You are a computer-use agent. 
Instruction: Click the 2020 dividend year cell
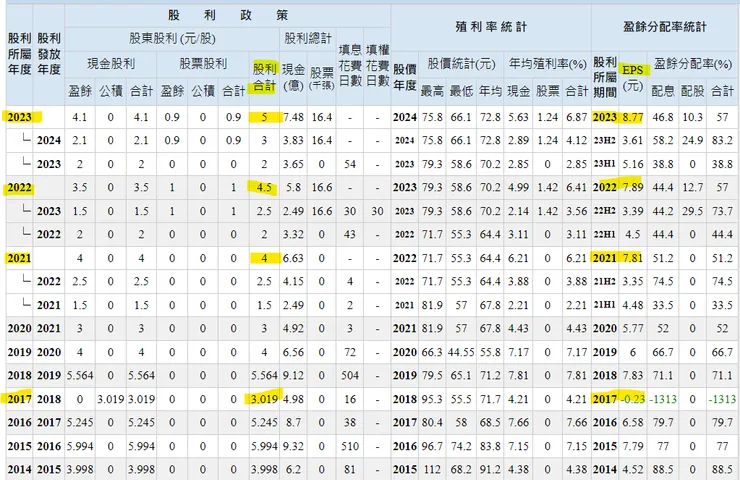19,328
